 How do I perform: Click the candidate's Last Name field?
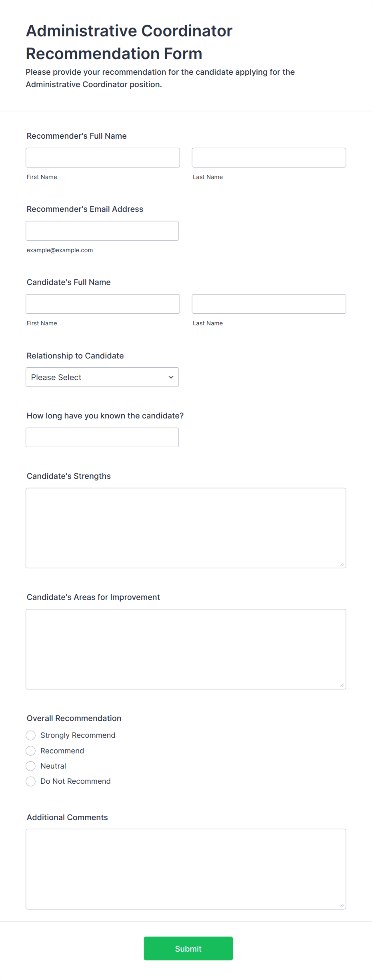(269, 304)
